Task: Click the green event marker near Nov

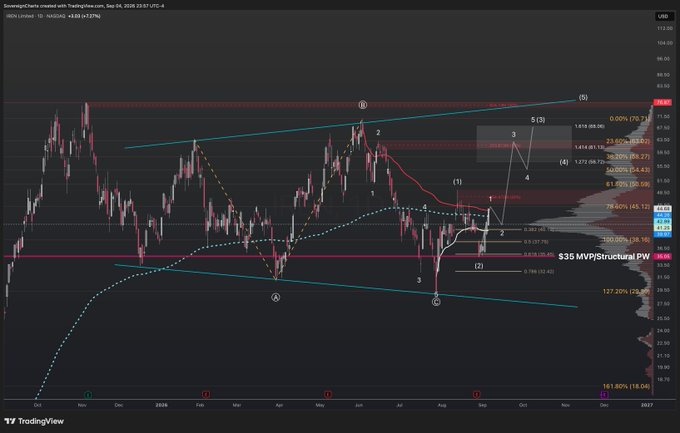Action: (88, 394)
